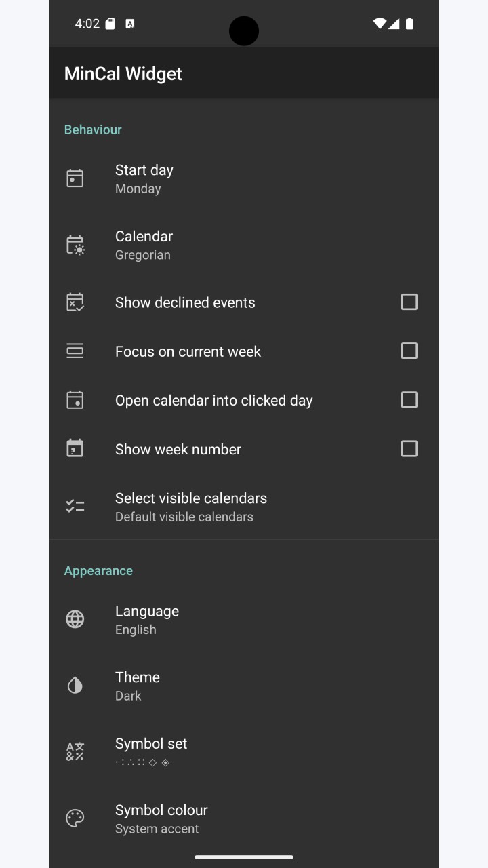Check the Focus on current week box
This screenshot has width=488, height=868.
(x=409, y=351)
